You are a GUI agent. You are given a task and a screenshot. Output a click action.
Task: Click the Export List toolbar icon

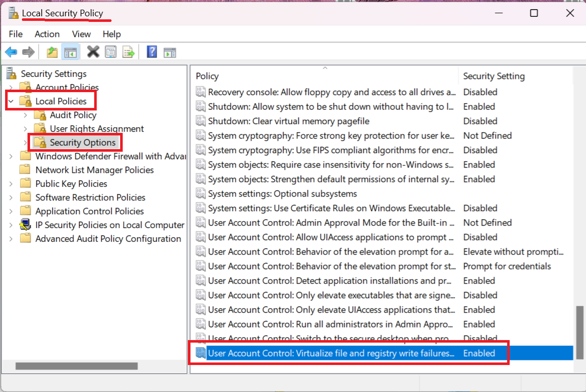[x=128, y=52]
